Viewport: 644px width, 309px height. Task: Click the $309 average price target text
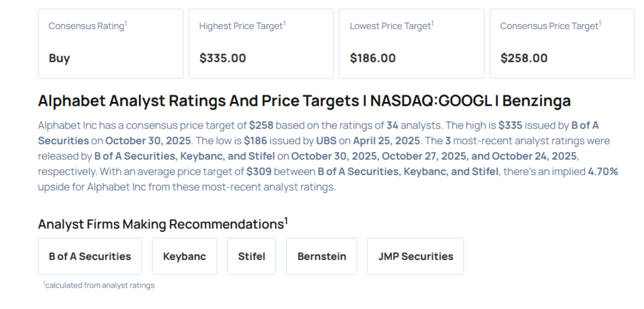pos(258,171)
